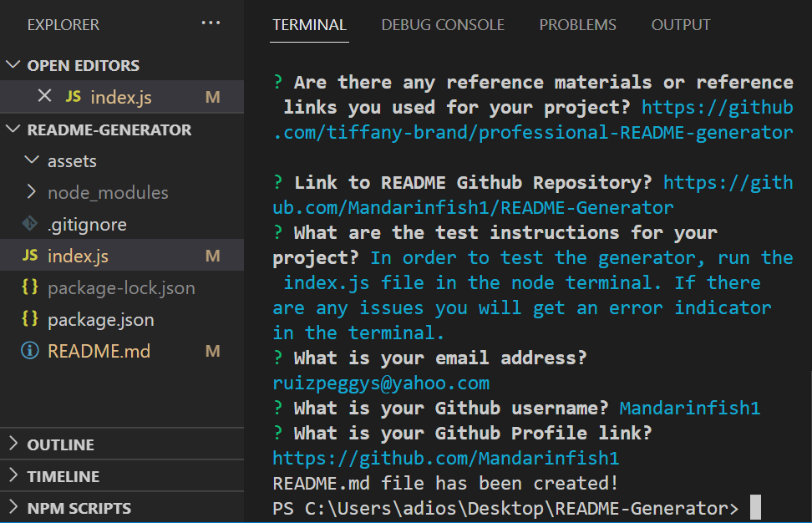Viewport: 812px width, 523px height.
Task: Select the modified badge M next to README.md
Action: 212,351
